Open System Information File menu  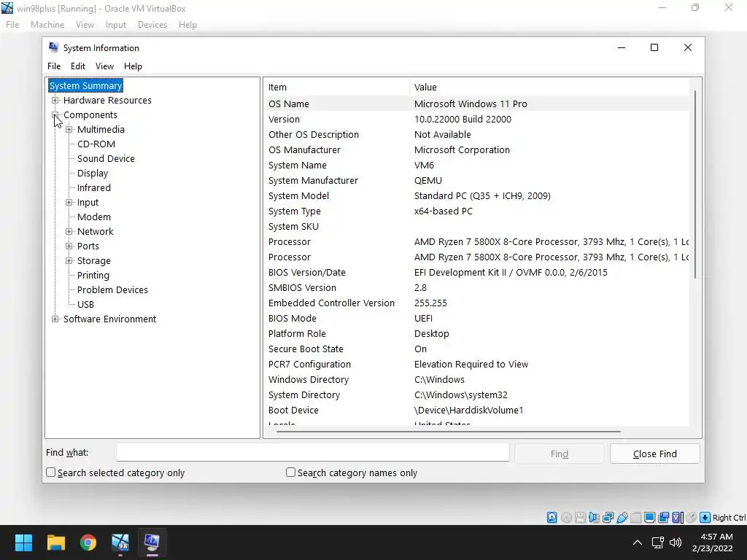(54, 66)
